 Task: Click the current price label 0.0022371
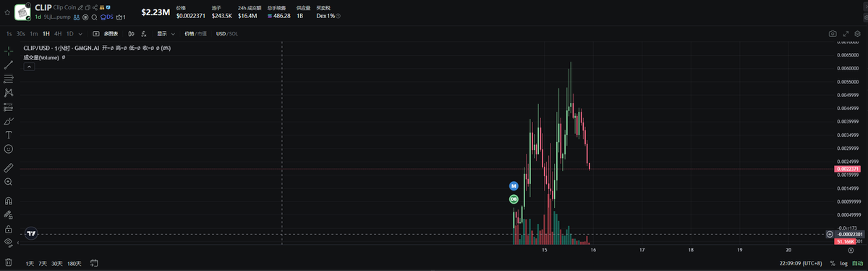845,169
